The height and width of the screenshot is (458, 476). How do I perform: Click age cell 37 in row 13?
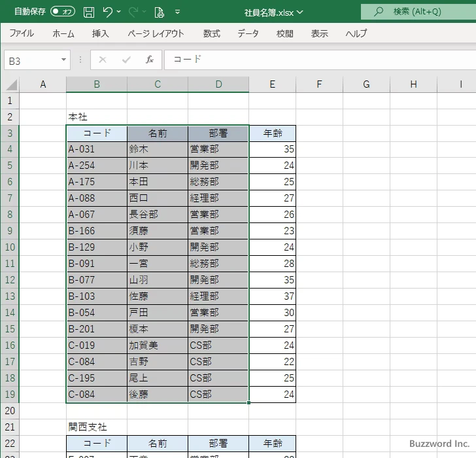[273, 296]
